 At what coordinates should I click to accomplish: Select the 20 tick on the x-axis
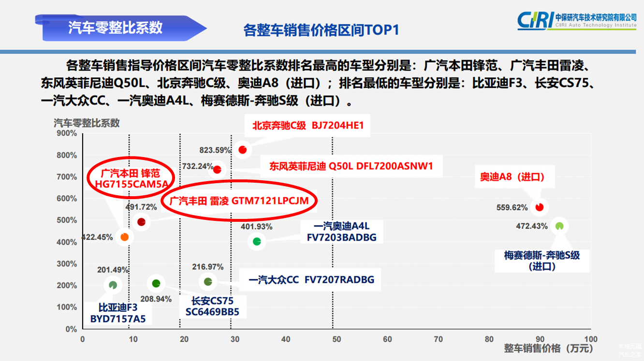click(x=184, y=339)
